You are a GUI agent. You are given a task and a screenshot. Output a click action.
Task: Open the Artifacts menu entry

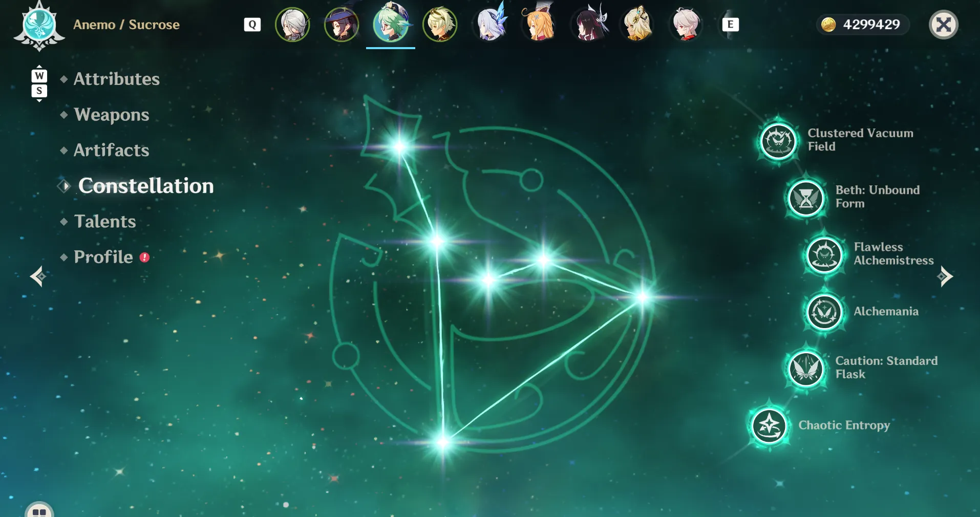click(112, 150)
